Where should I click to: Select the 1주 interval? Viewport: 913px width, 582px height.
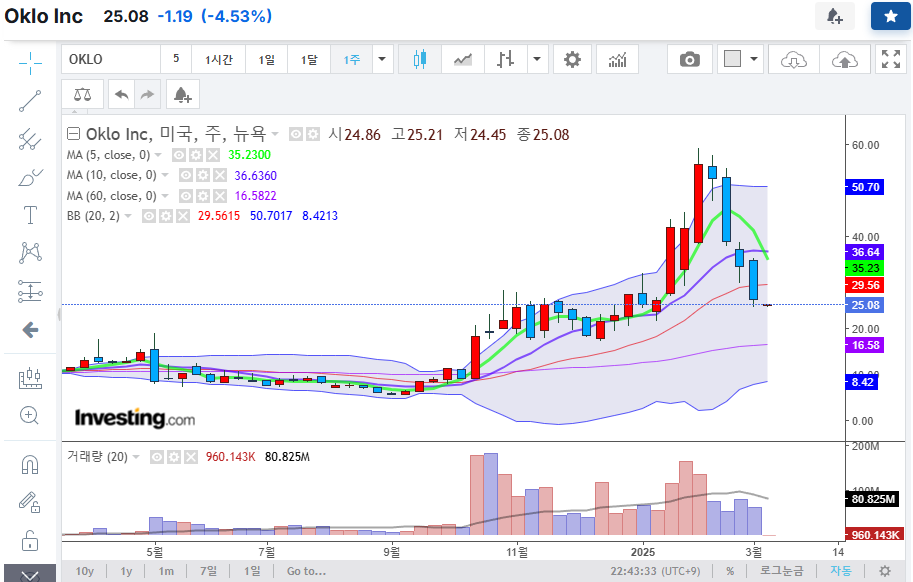tap(351, 59)
